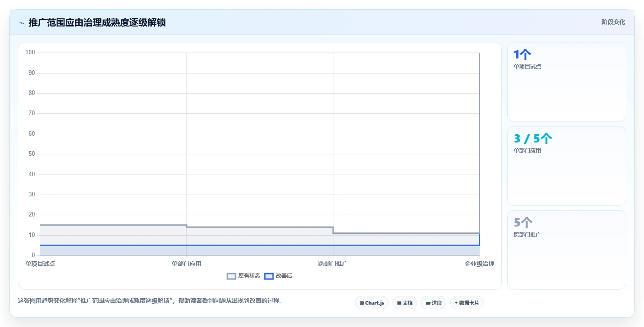Toggle the 改善后 legend entry

click(278, 276)
